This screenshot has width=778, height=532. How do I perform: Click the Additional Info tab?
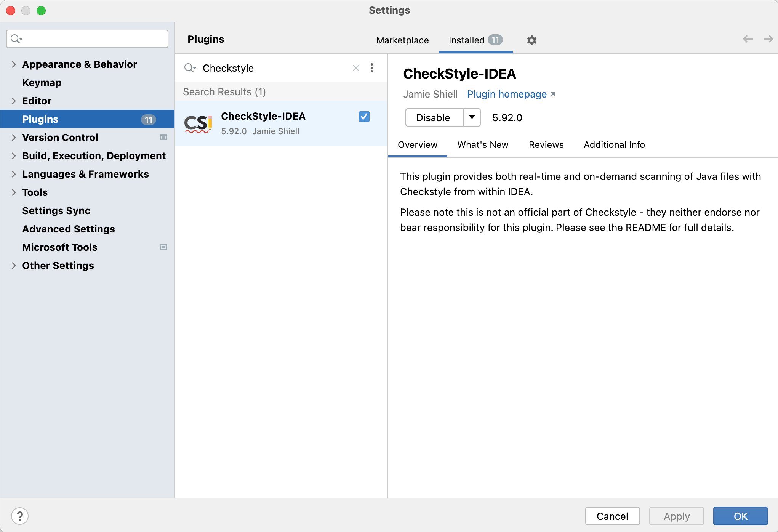click(x=614, y=145)
